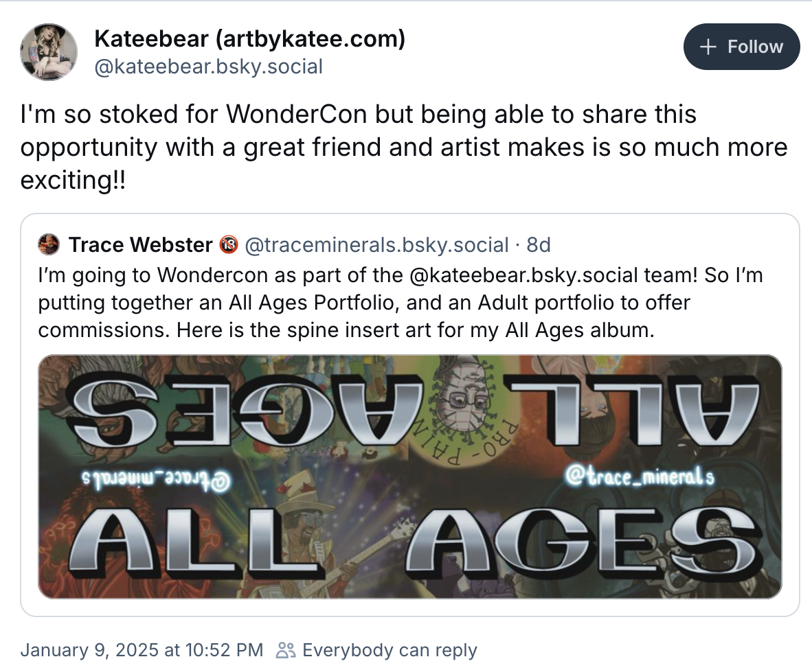
Task: Click the verified-style emoji beside Trace Webster's name
Action: 230,244
